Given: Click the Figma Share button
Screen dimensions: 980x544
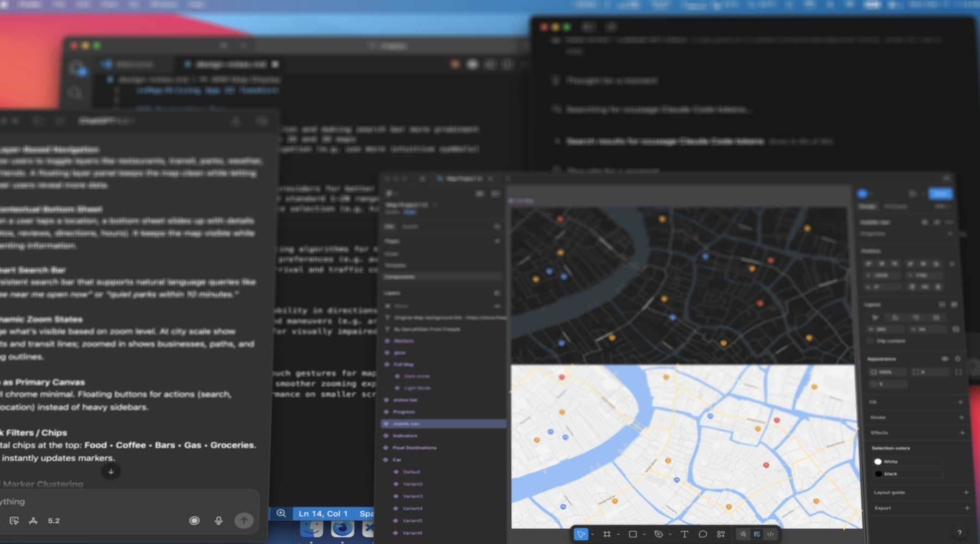Looking at the screenshot, I should click(x=940, y=194).
